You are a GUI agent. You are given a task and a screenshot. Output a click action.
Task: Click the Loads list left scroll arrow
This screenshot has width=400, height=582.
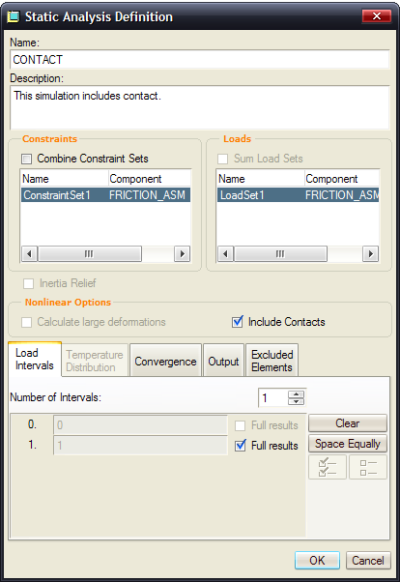225,254
